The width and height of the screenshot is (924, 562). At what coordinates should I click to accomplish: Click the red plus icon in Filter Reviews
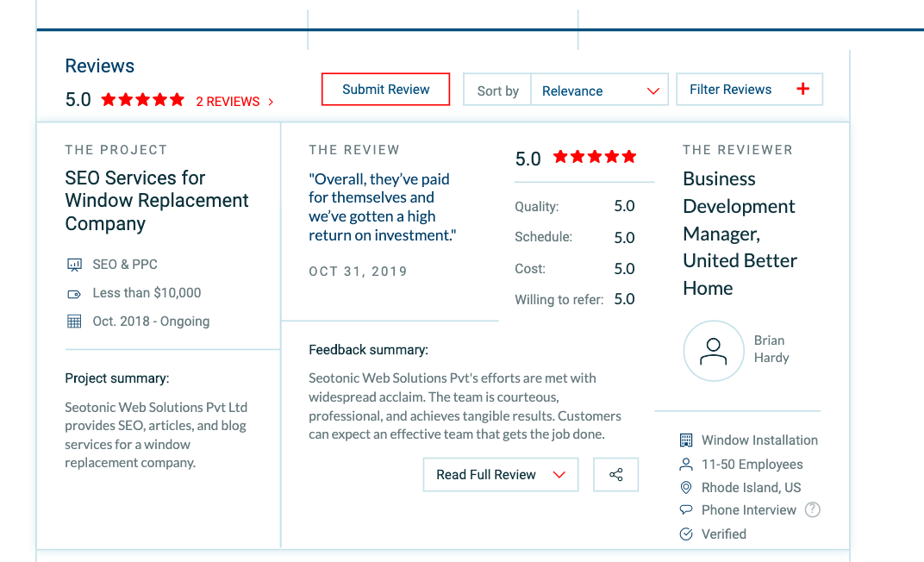(802, 89)
